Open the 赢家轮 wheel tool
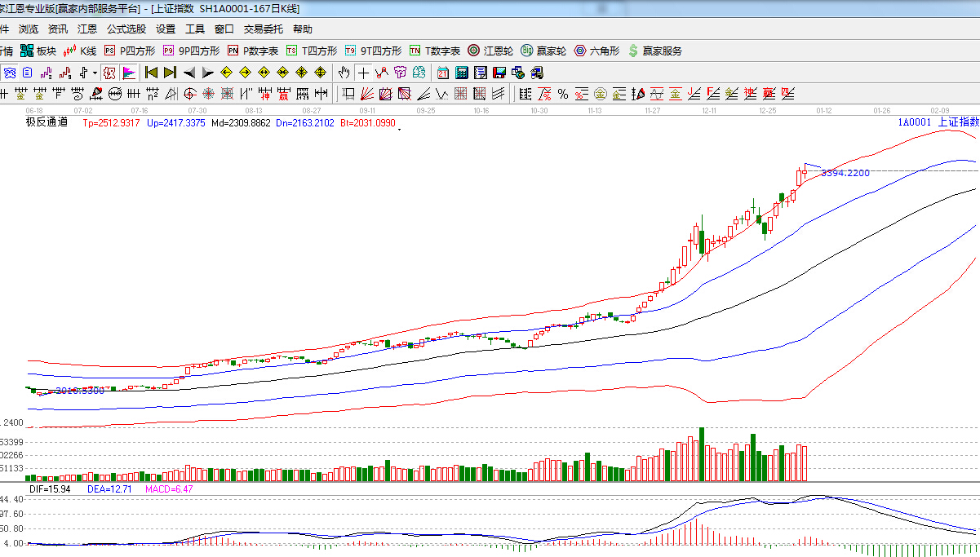Viewport: 980px width, 557px height. pyautogui.click(x=543, y=51)
